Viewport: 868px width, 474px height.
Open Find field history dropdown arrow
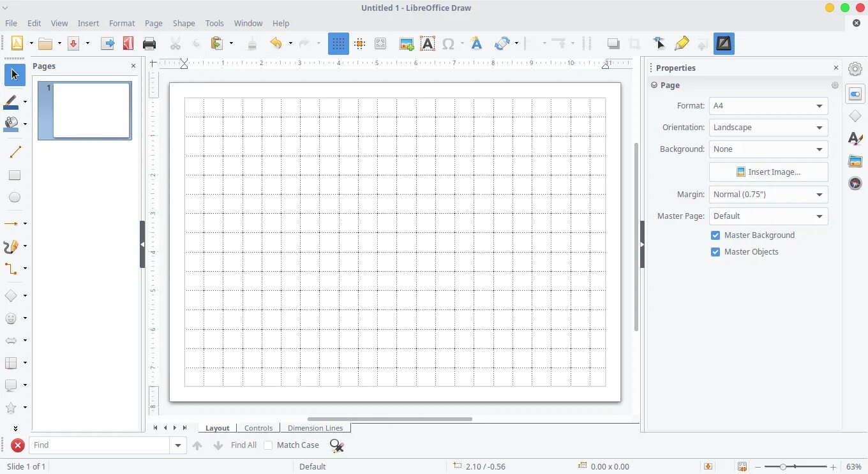pos(178,445)
